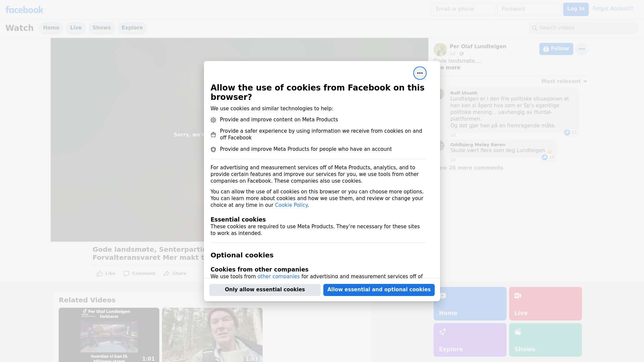Share the video
The image size is (644, 362).
coord(175,274)
